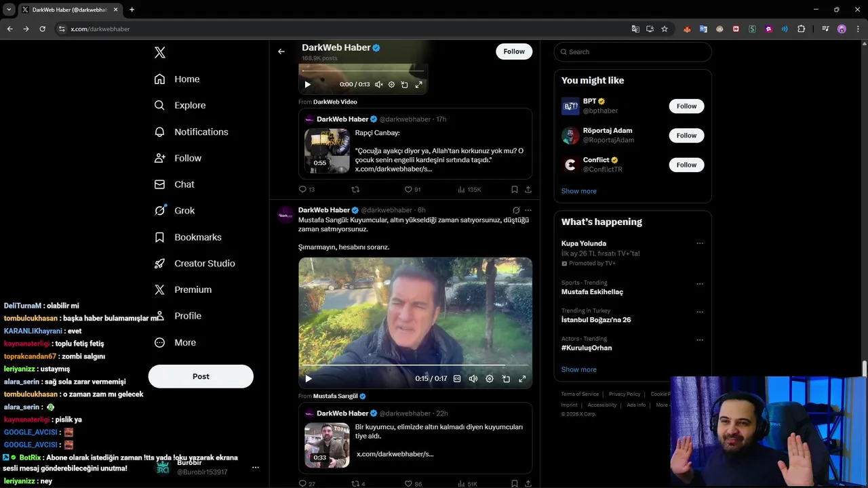Screen dimensions: 868x488
Task: Toggle captions on Sarıgül video
Action: click(x=457, y=379)
